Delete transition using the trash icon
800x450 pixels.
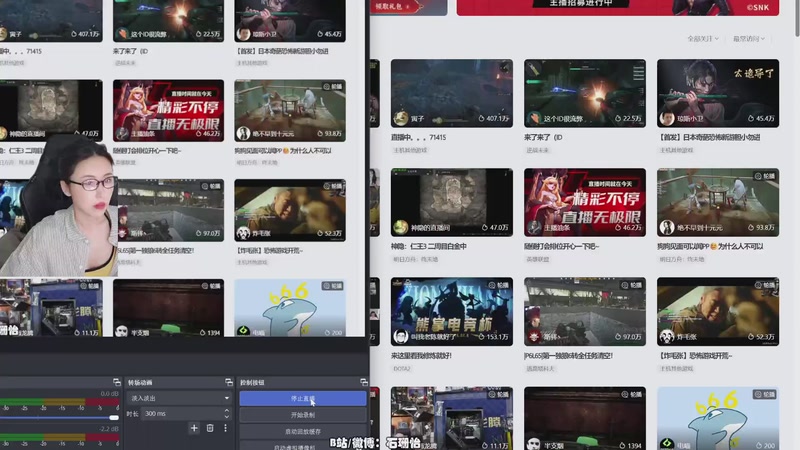[210, 428]
